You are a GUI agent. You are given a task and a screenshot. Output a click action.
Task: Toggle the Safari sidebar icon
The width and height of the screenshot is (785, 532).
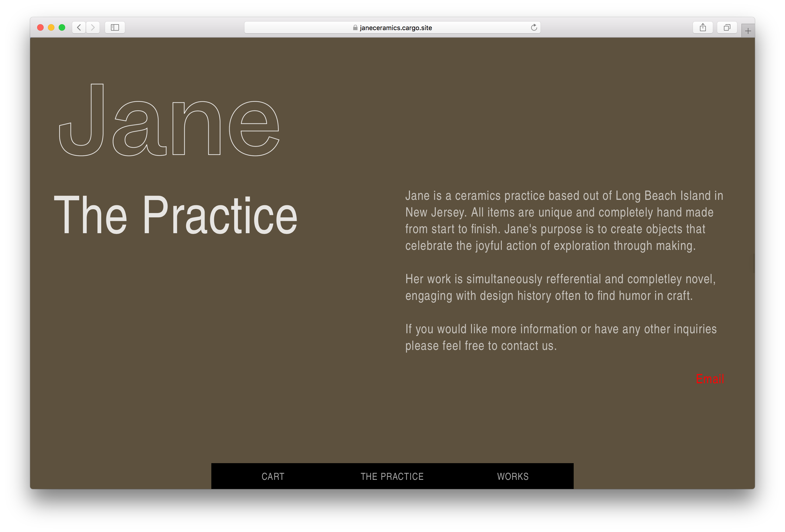click(115, 27)
